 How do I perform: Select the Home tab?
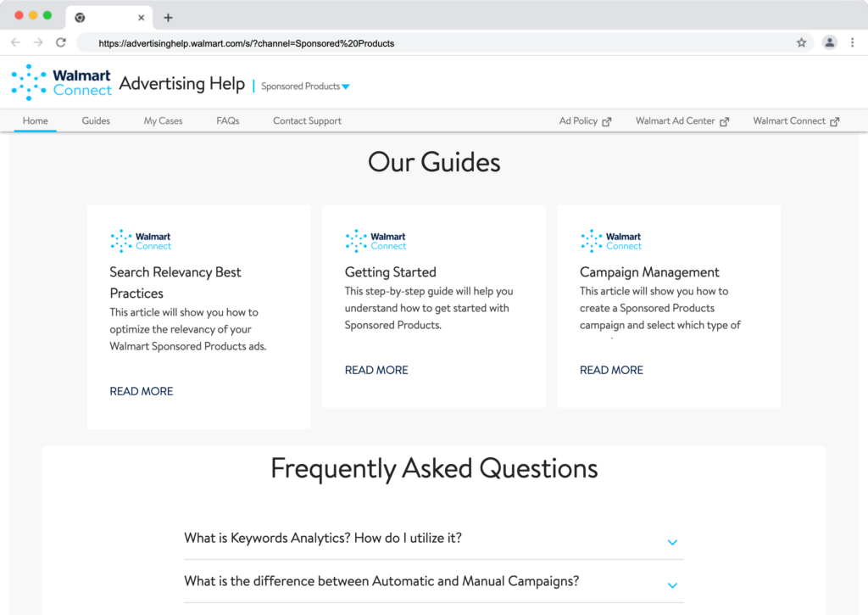(36, 120)
